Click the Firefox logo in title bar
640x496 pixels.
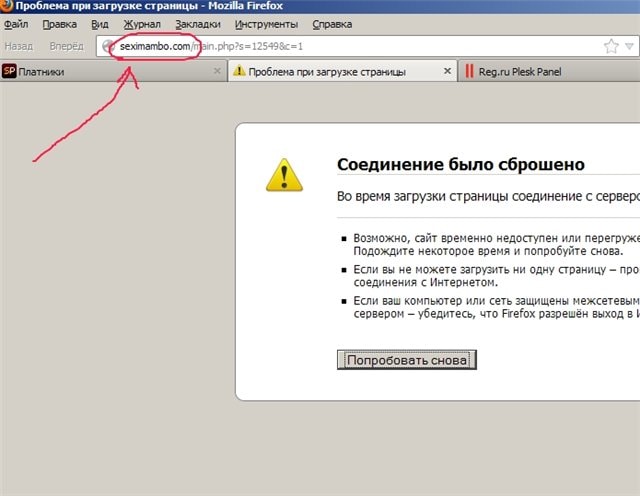6,6
